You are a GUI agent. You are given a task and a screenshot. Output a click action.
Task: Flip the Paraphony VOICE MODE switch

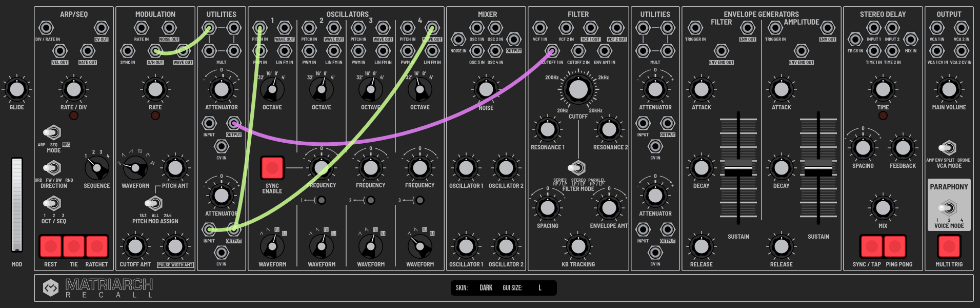948,208
